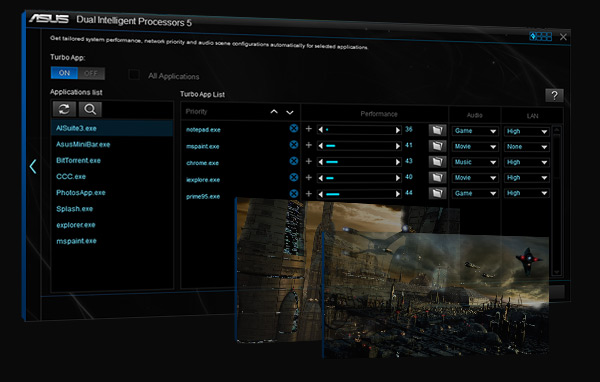600x382 pixels.
Task: Remove chrome.exe with its X icon
Action: [x=293, y=161]
